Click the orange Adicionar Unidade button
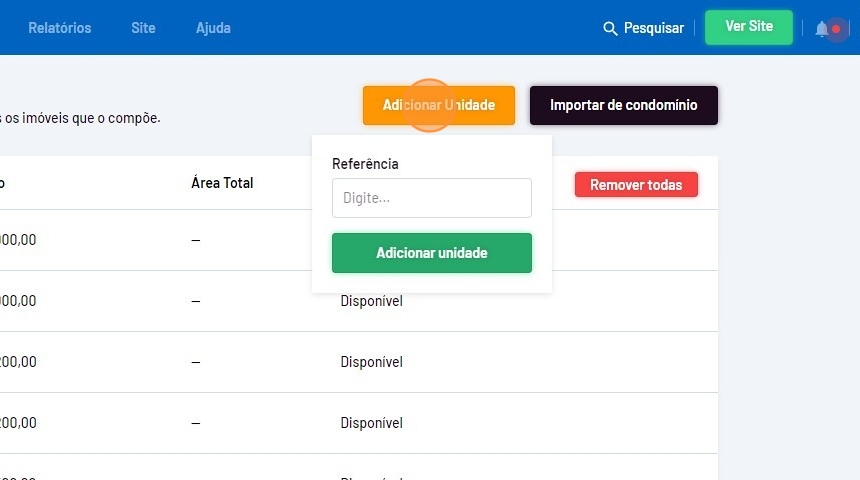This screenshot has height=480, width=860. pyautogui.click(x=438, y=105)
